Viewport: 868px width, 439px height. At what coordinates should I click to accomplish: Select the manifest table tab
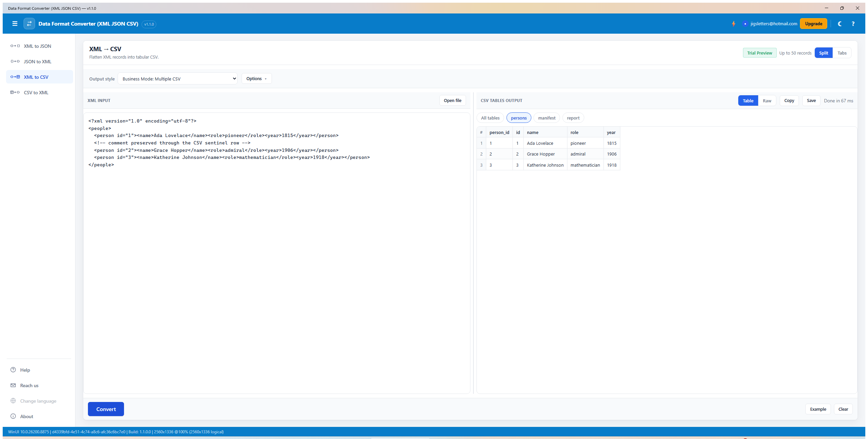click(x=547, y=118)
